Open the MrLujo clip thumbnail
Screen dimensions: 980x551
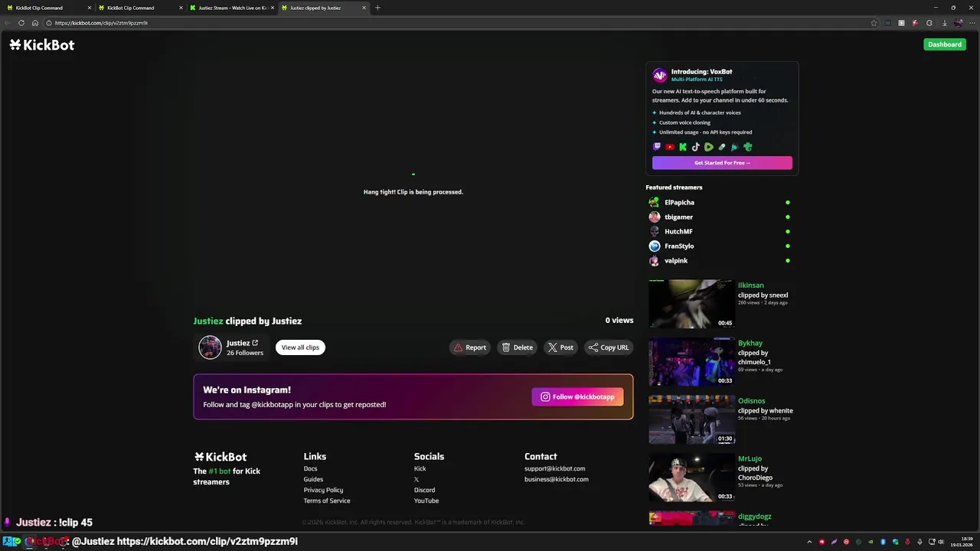point(691,478)
